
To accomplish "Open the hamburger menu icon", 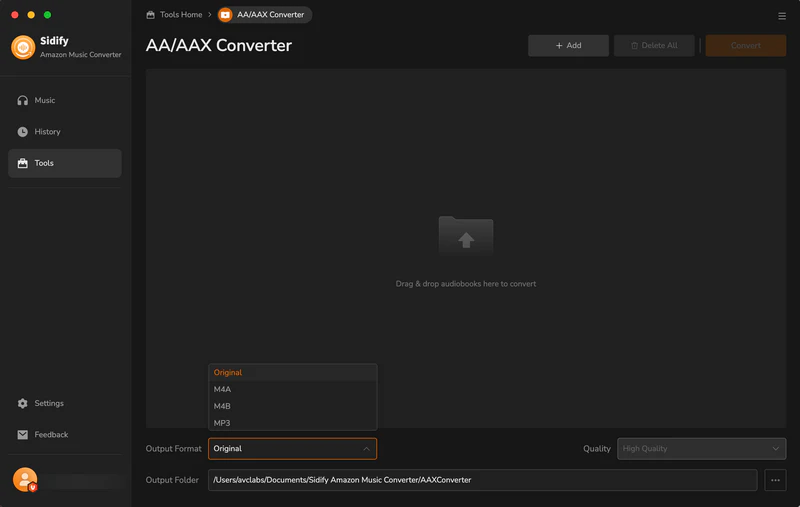I will tap(782, 16).
